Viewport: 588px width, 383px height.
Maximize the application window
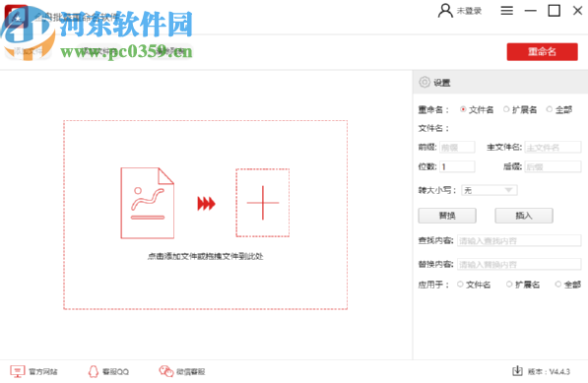pyautogui.click(x=554, y=11)
